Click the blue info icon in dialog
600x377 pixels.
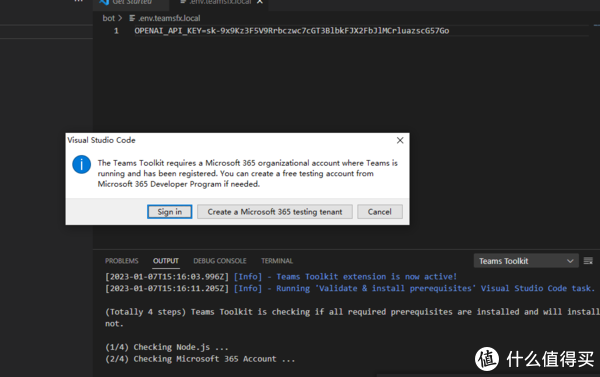pyautogui.click(x=82, y=165)
